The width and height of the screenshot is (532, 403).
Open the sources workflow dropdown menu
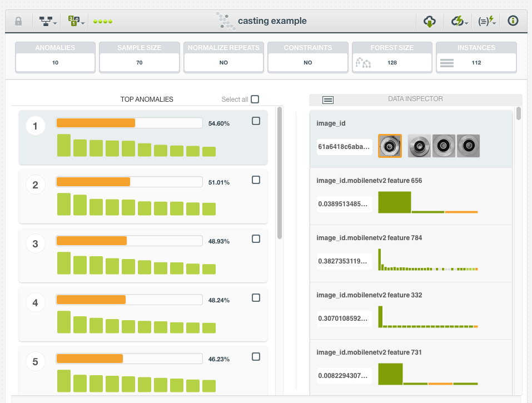coord(48,22)
